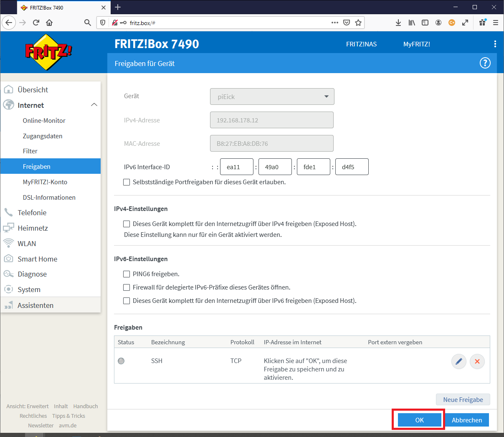Screen dimensions: 504x437
Task: Delete the SSH port sharing entry
Action: point(477,361)
